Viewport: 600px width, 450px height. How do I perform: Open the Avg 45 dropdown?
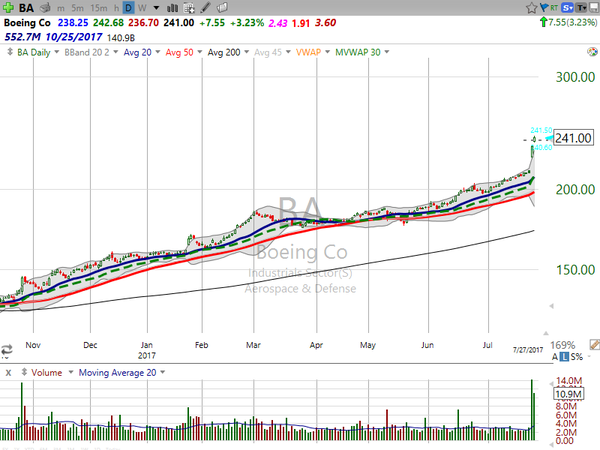point(288,52)
